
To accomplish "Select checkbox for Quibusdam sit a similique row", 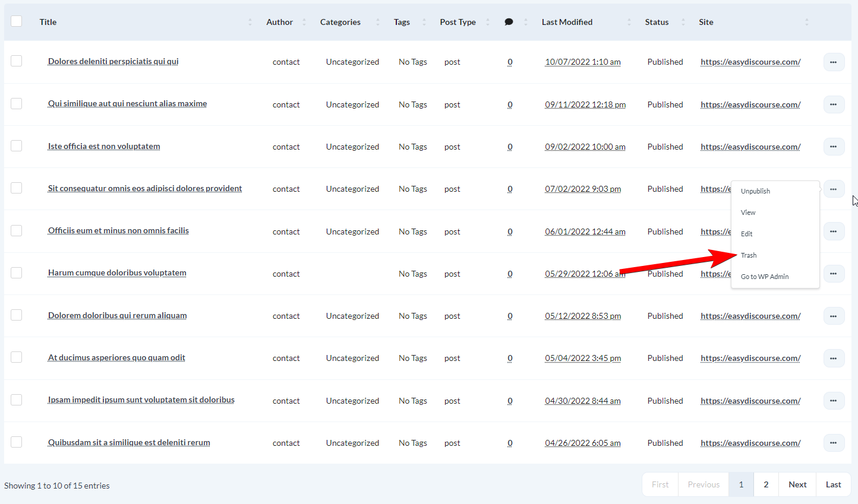I will pos(17,442).
